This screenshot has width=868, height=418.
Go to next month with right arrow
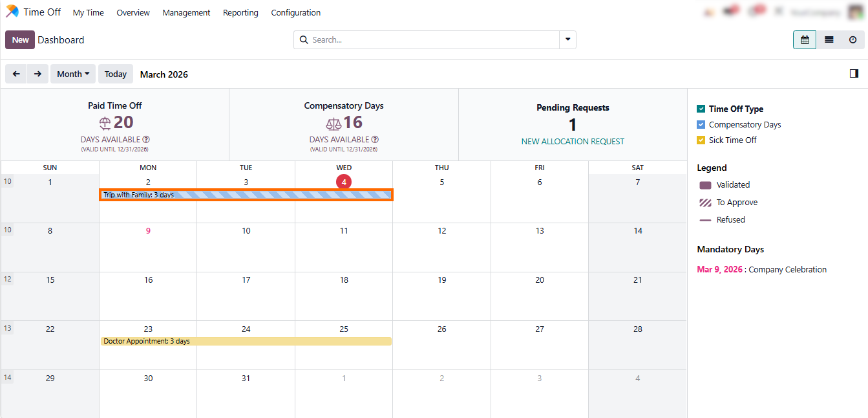37,74
